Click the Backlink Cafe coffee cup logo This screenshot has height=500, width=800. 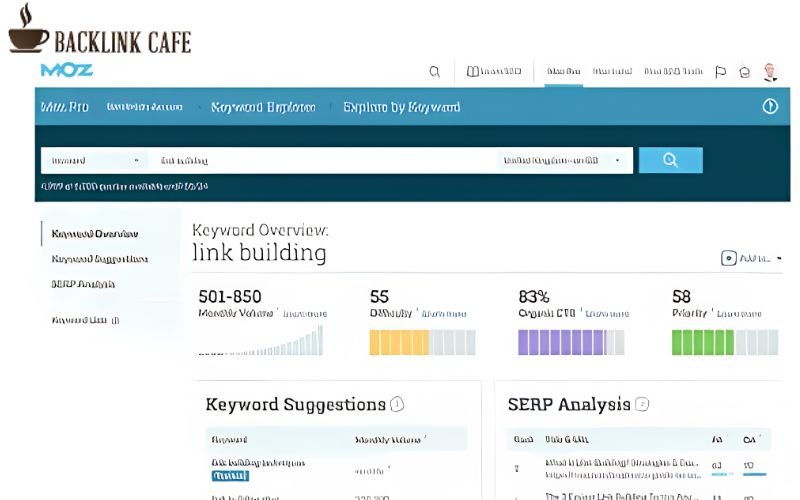tap(28, 30)
